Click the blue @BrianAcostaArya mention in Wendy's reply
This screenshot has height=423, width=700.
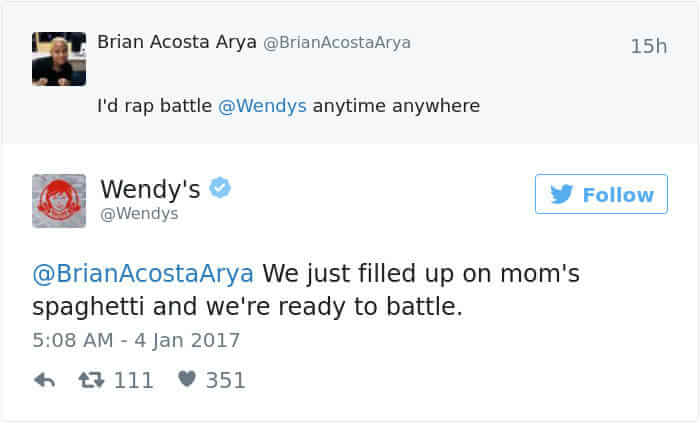(146, 273)
